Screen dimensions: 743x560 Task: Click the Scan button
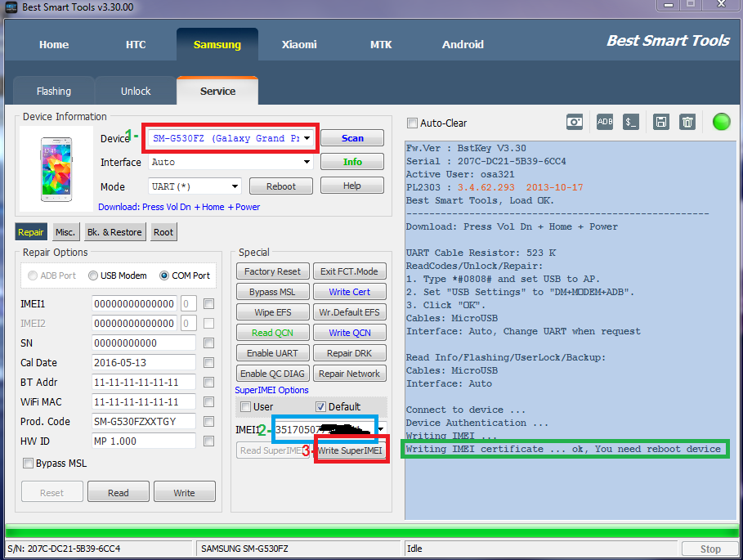point(352,138)
